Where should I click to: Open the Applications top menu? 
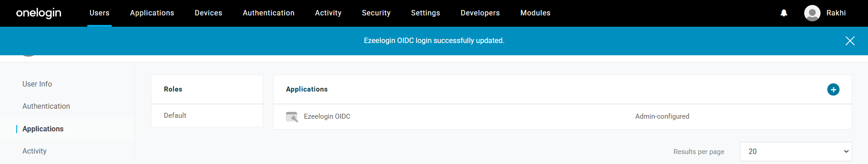pyautogui.click(x=152, y=13)
